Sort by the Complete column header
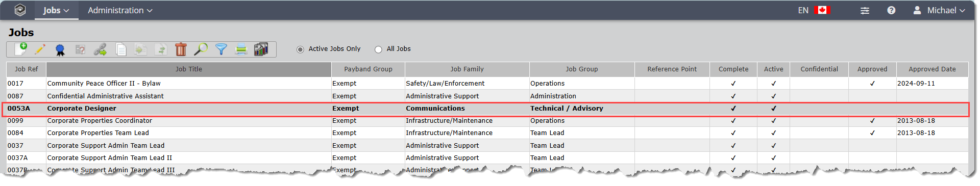The image size is (980, 186). [x=733, y=69]
